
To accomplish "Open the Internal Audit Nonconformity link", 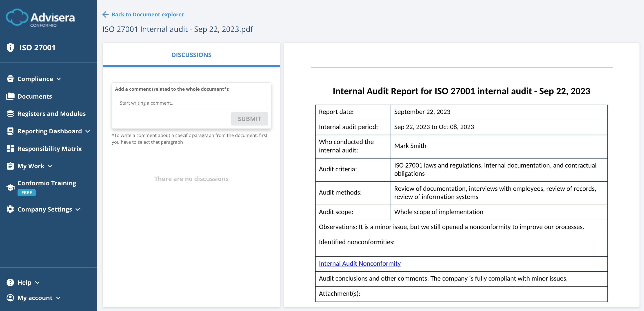I will click(359, 263).
